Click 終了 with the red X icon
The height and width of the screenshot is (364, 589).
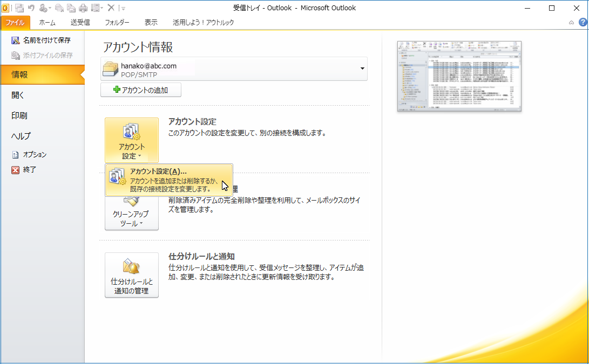[29, 170]
